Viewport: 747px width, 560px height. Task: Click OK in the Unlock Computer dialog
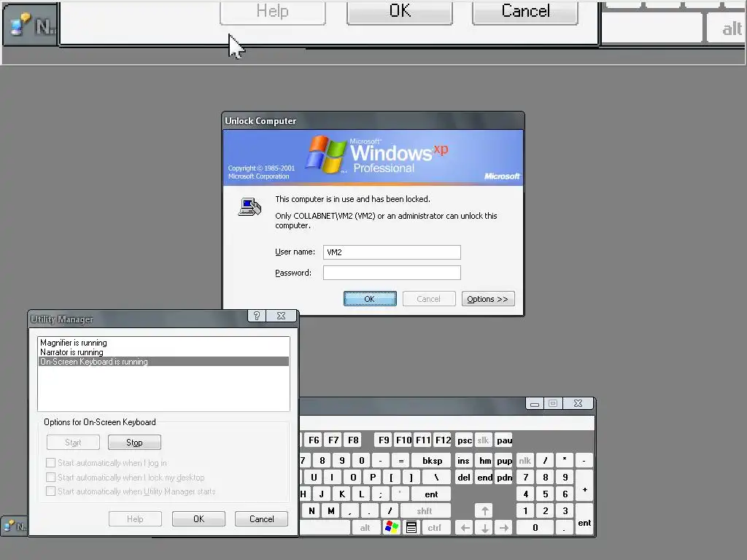point(370,298)
